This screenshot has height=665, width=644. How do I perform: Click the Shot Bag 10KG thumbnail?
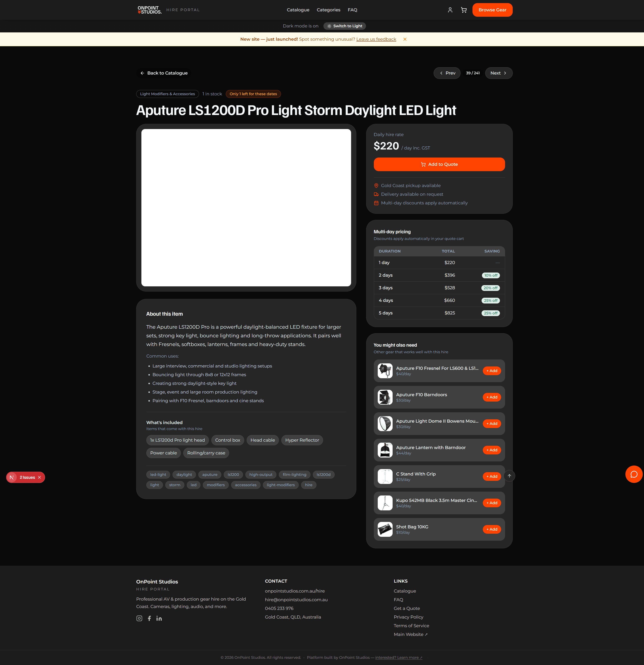[x=385, y=530]
